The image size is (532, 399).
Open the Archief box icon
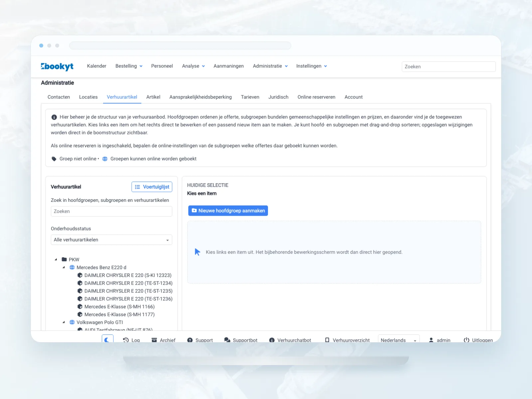tap(154, 340)
